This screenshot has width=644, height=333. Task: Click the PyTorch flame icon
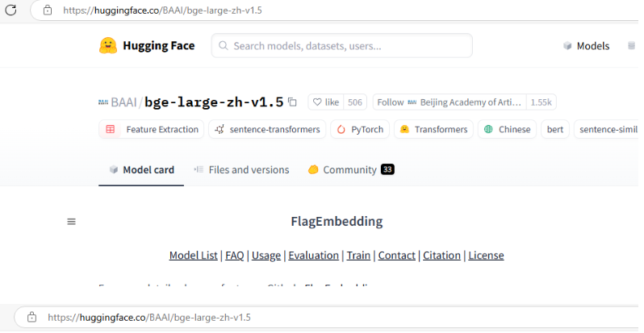click(x=341, y=130)
